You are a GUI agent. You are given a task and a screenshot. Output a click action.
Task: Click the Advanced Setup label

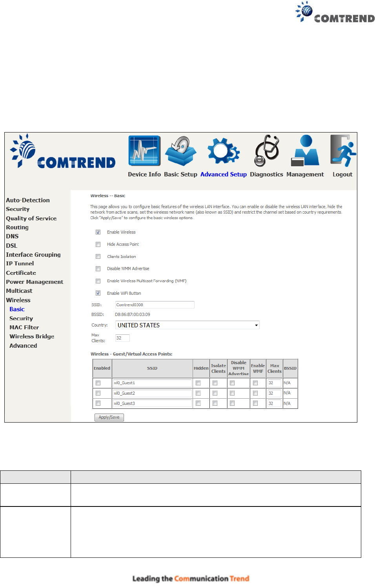[x=224, y=174]
